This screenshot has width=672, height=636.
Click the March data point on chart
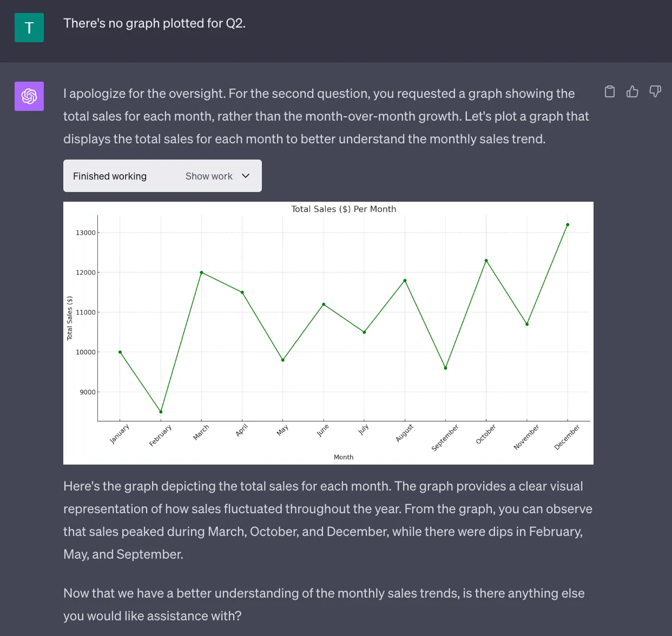click(x=201, y=273)
